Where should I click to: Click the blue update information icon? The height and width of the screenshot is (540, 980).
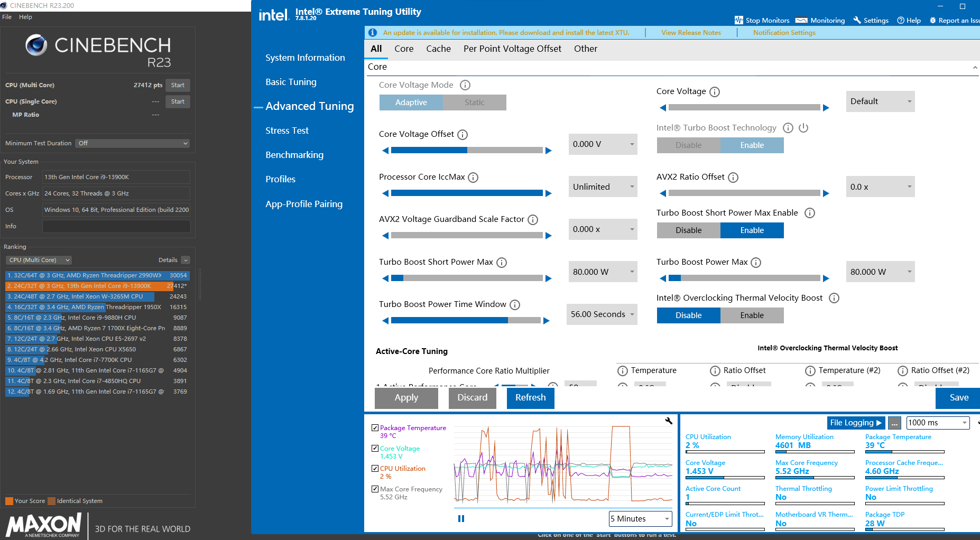click(373, 33)
